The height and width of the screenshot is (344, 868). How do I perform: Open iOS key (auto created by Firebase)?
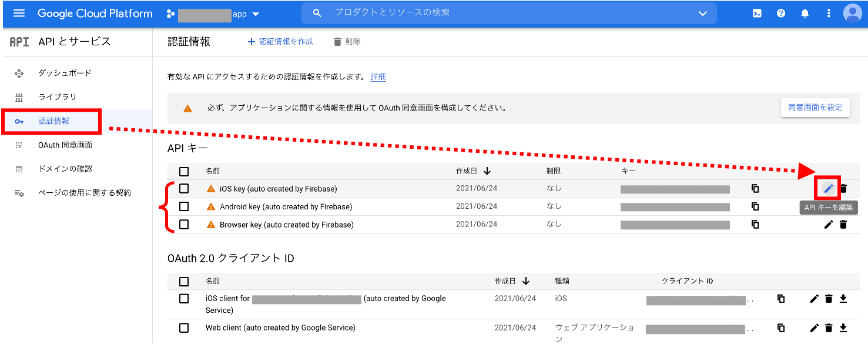pyautogui.click(x=279, y=189)
